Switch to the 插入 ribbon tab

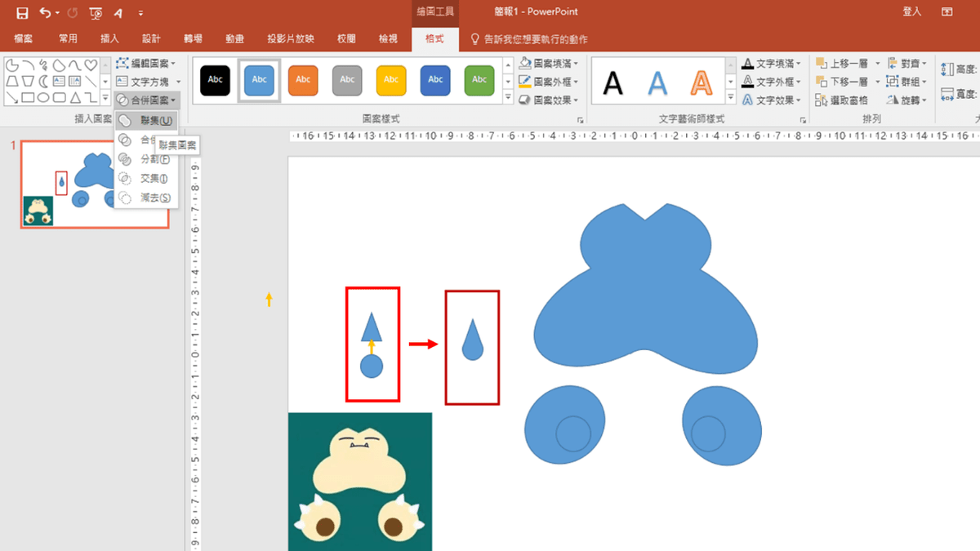coord(109,39)
